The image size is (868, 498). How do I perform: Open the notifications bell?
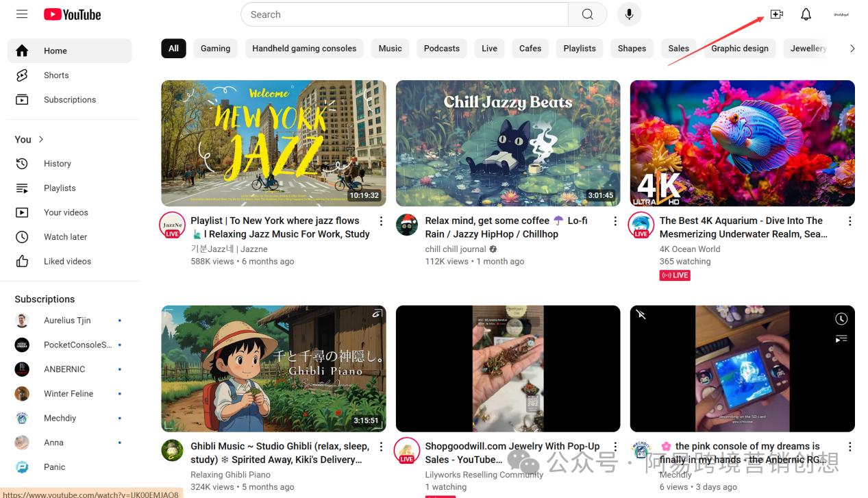[806, 14]
